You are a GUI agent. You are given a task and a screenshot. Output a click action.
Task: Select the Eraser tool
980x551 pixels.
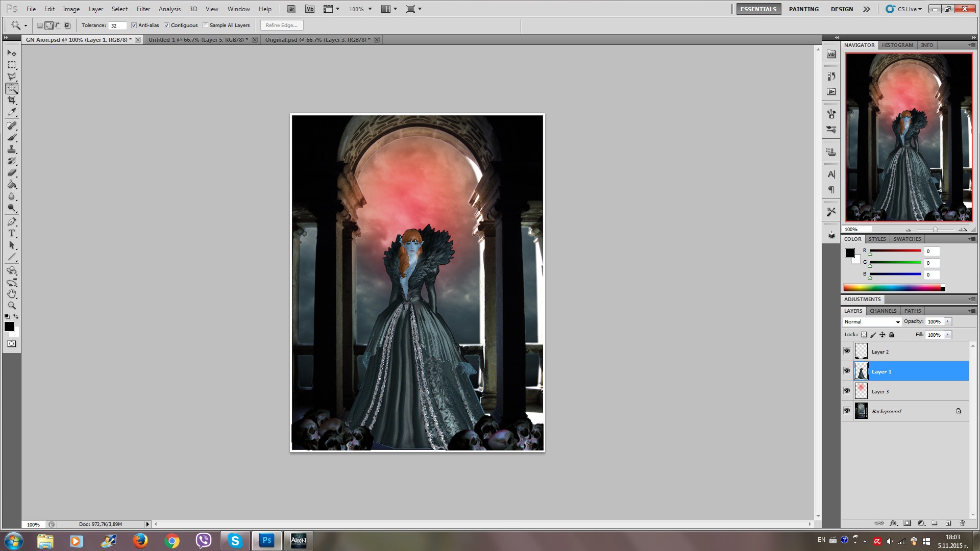pos(12,172)
